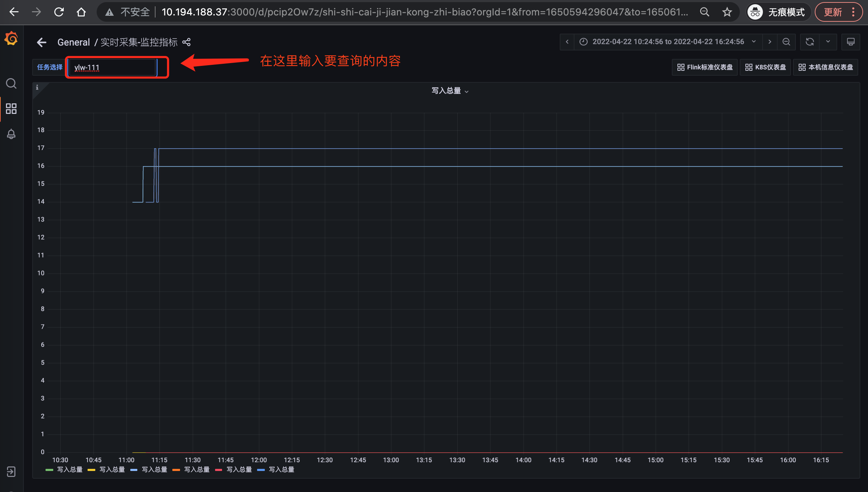
Task: Click the sign-in icon at sidebar bottom
Action: 11,472
